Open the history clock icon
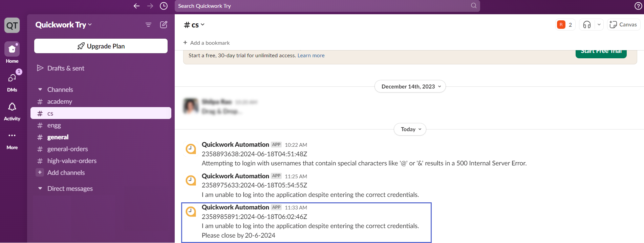Image resolution: width=644 pixels, height=243 pixels. [164, 6]
